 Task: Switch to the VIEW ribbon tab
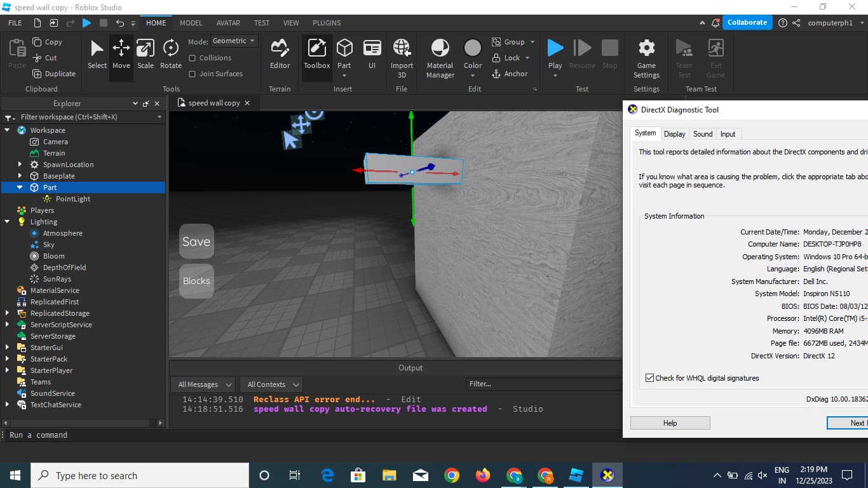coord(291,23)
